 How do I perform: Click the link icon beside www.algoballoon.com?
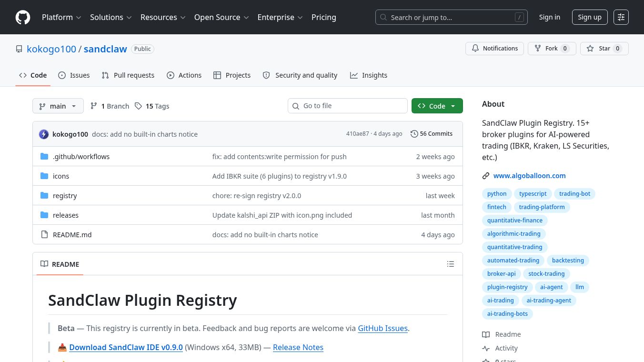(486, 176)
